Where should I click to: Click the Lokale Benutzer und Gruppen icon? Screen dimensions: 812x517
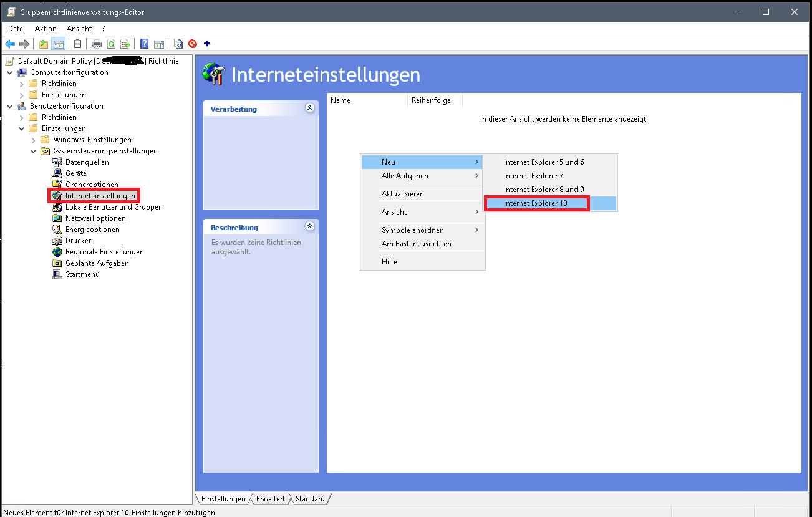pos(58,207)
